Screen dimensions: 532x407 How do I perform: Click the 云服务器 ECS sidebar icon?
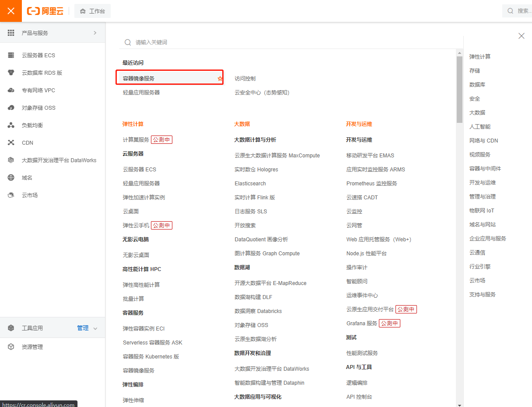11,55
